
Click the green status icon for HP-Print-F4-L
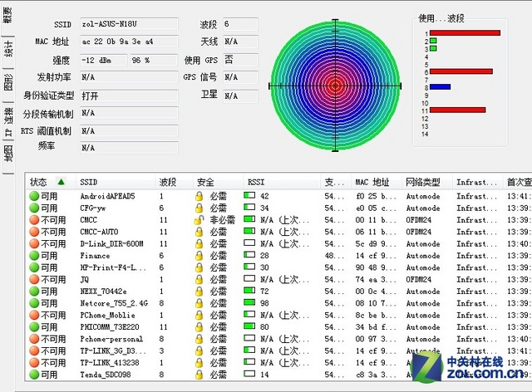(34, 267)
